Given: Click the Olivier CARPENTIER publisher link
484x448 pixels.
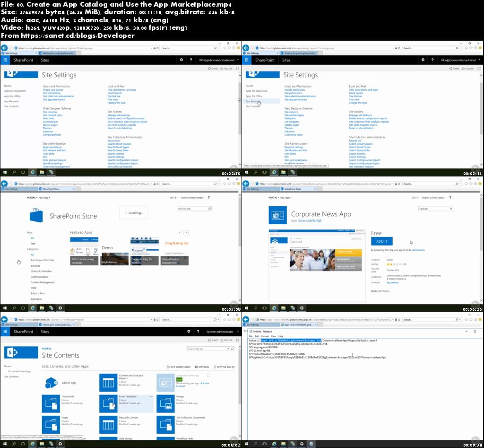Looking at the screenshot, I should 310,221.
